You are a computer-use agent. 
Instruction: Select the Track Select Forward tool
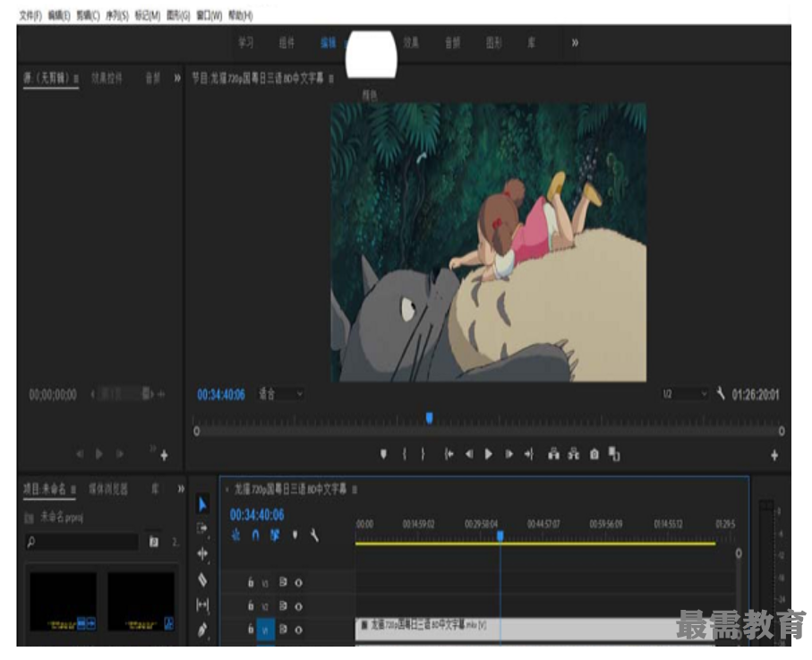[202, 528]
